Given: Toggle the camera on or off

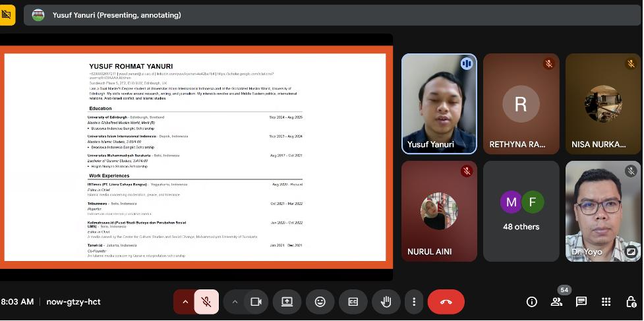Looking at the screenshot, I should click(256, 302).
